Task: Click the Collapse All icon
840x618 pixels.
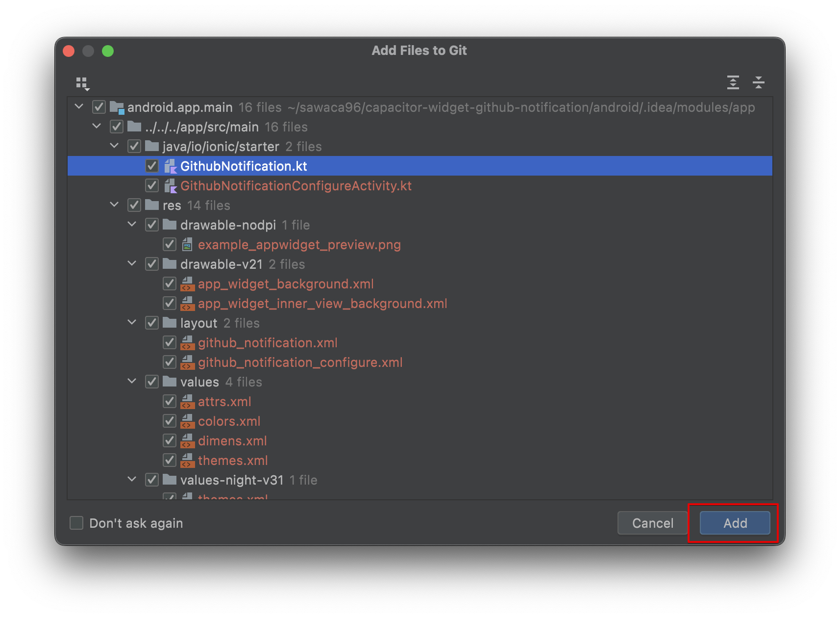Action: [759, 82]
